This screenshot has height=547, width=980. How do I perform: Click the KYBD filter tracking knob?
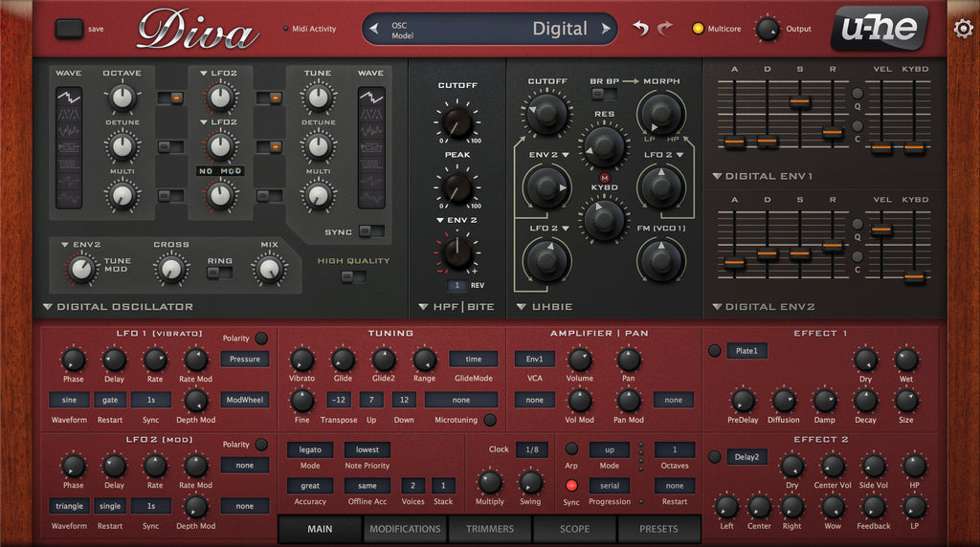point(604,219)
